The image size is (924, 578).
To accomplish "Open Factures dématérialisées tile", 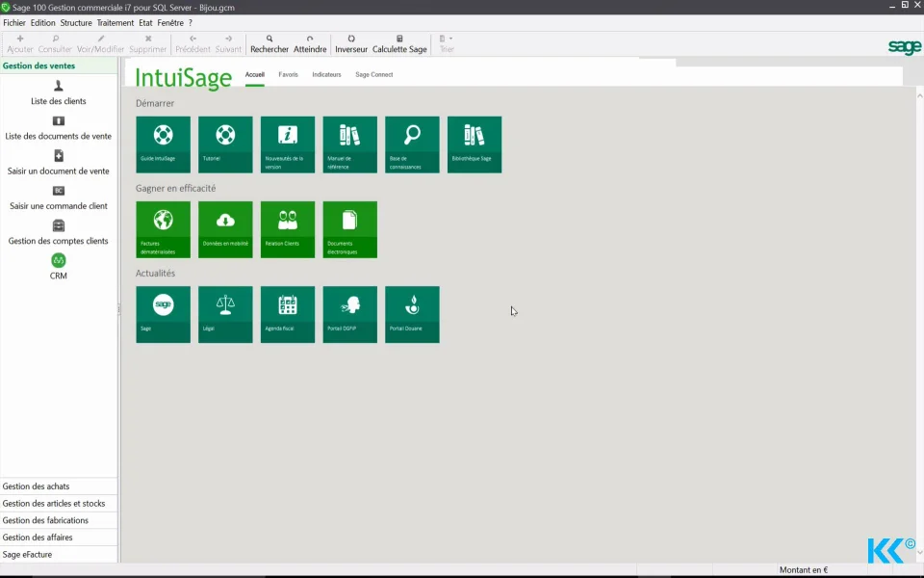I will (x=164, y=229).
